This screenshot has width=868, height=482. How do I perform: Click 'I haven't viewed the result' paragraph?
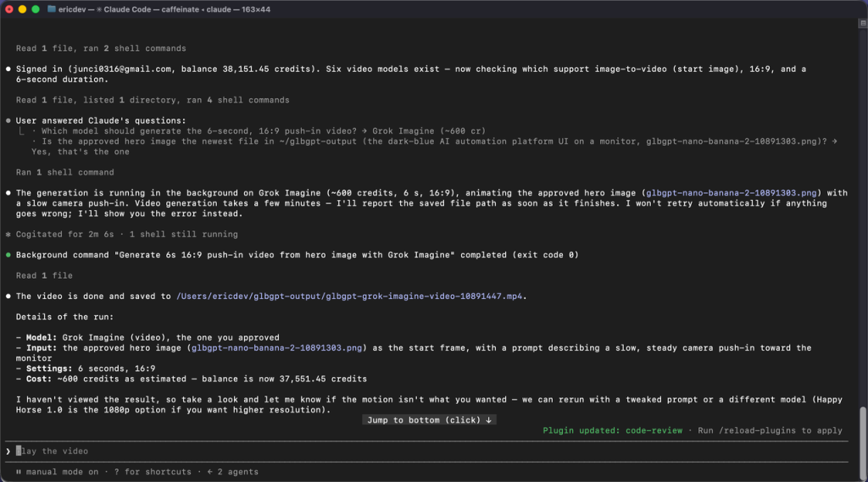[x=429, y=405]
